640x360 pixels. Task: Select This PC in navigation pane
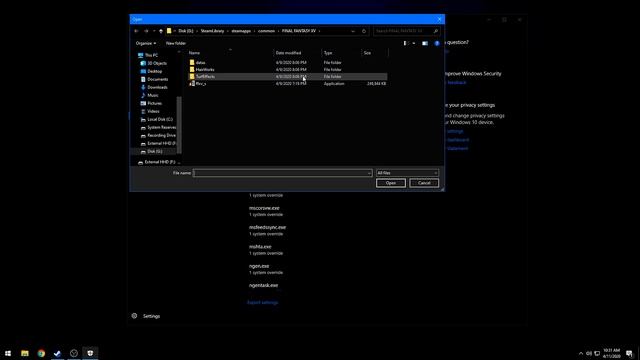(x=151, y=55)
